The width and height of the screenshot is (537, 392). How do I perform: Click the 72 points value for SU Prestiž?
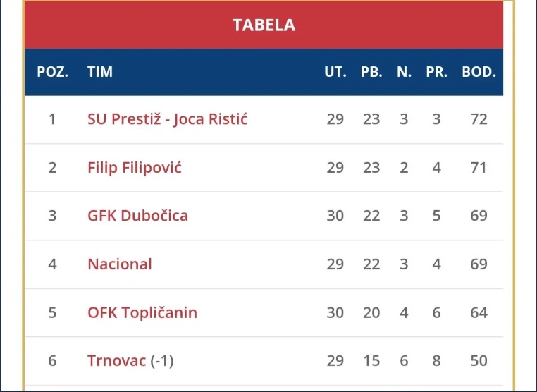tap(479, 119)
